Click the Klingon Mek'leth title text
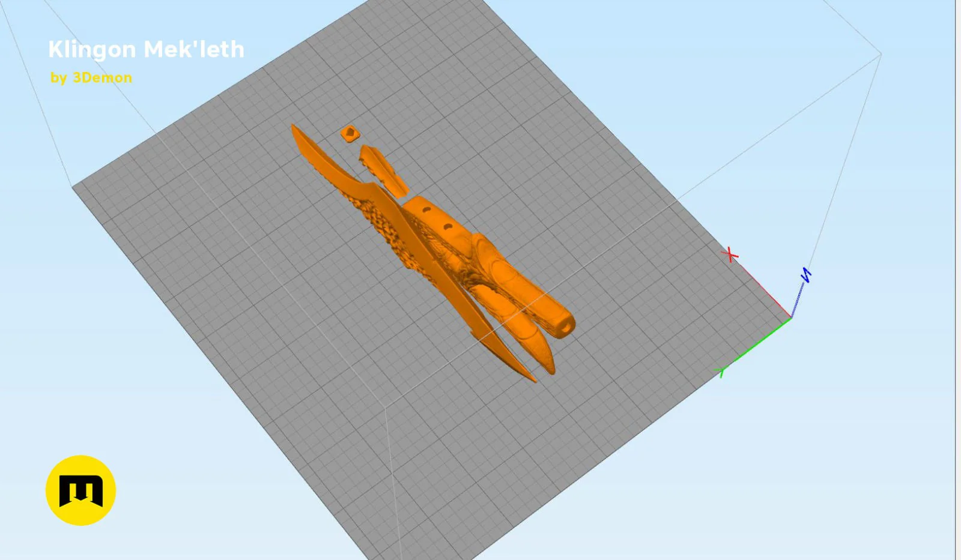 click(146, 49)
